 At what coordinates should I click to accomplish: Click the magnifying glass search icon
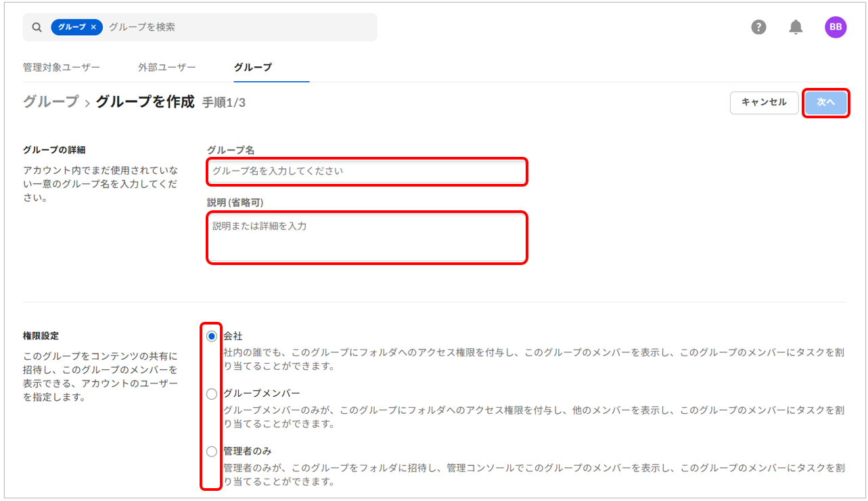[x=37, y=27]
